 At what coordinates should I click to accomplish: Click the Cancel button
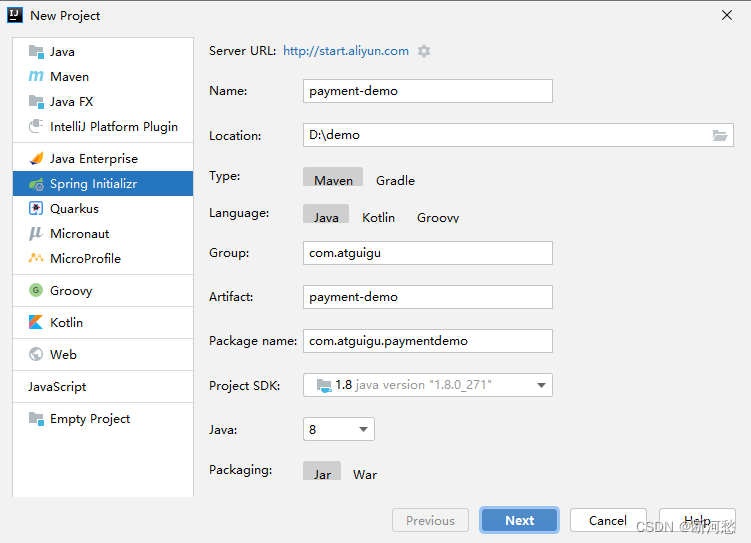click(607, 520)
